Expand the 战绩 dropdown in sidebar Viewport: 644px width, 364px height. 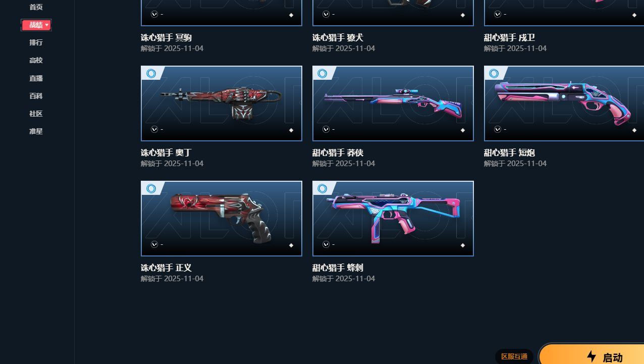(x=36, y=25)
